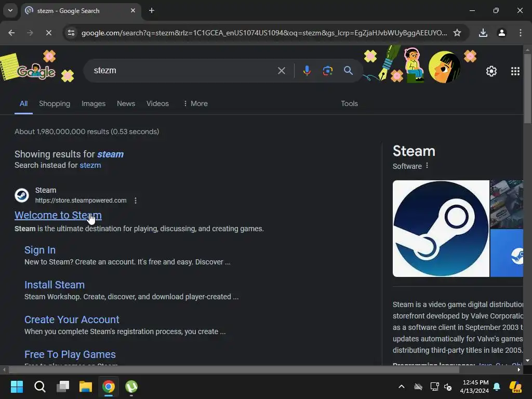Open Free To Play Games sitelink

coord(70,354)
